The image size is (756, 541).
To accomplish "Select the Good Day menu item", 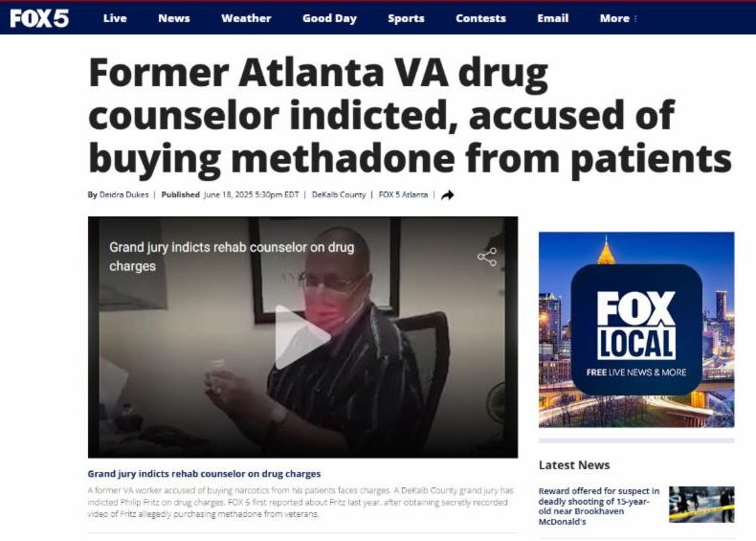I will [x=329, y=18].
